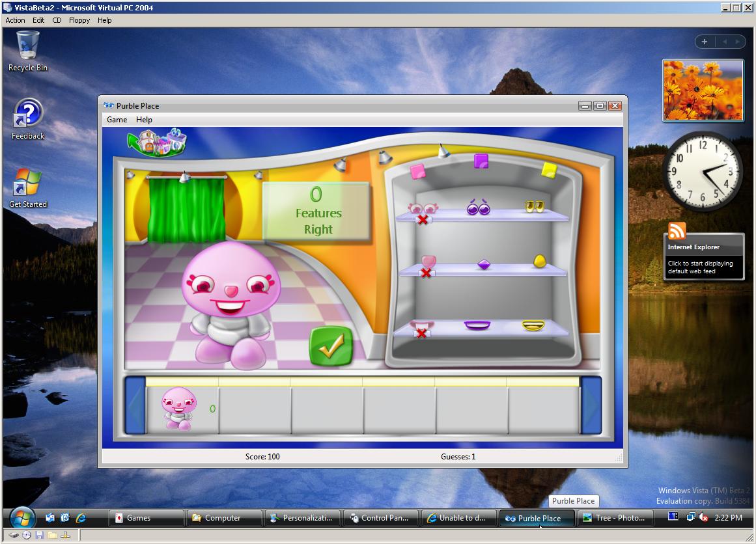The height and width of the screenshot is (544, 756).
Task: Select the purple eyes on top shelf
Action: tap(479, 207)
